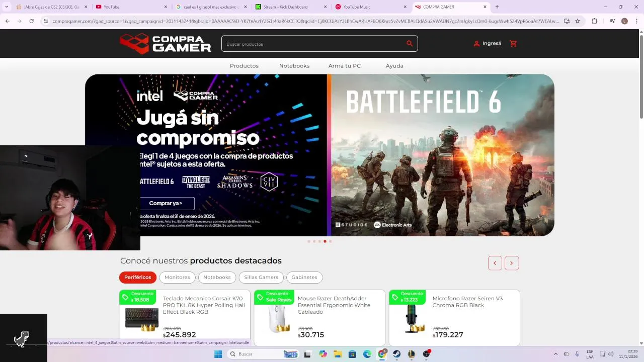Viewport: 644px width, 362px height.
Task: Open the Chrome three-dot menu
Action: point(636,21)
